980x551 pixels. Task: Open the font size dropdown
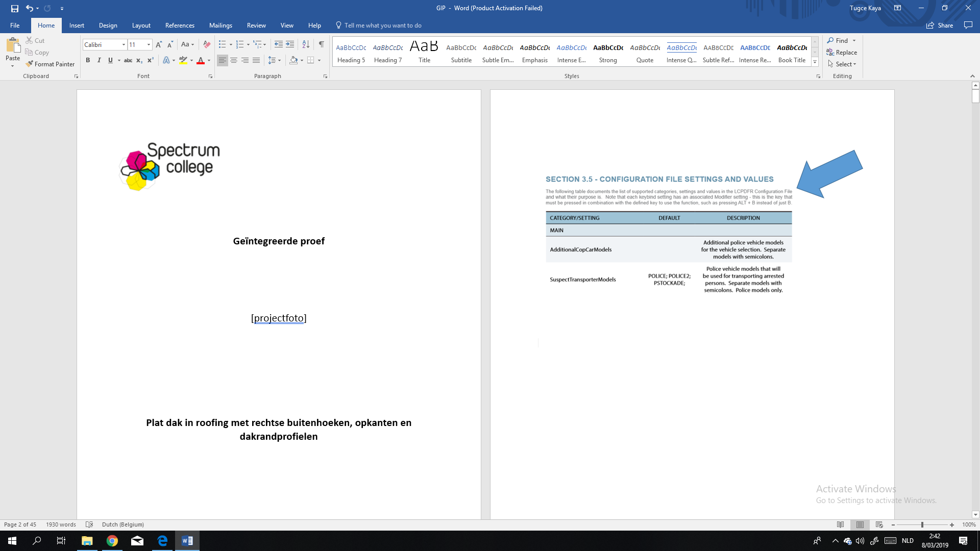pos(149,45)
